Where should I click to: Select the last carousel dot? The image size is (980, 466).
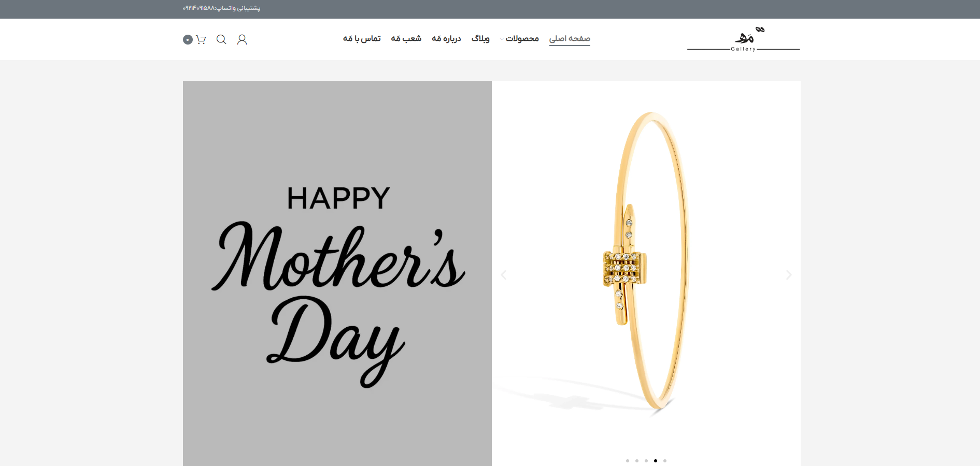665,460
